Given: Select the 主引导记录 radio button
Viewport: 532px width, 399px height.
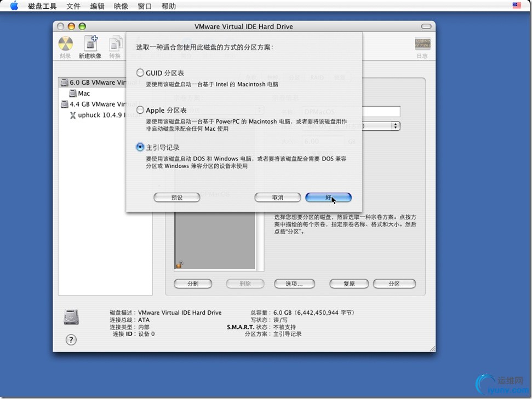Looking at the screenshot, I should (x=140, y=147).
